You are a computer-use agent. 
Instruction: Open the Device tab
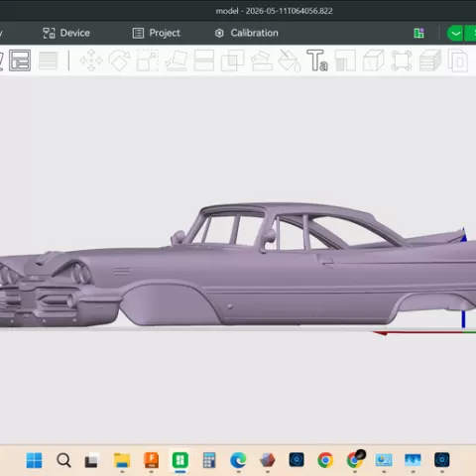(x=66, y=33)
